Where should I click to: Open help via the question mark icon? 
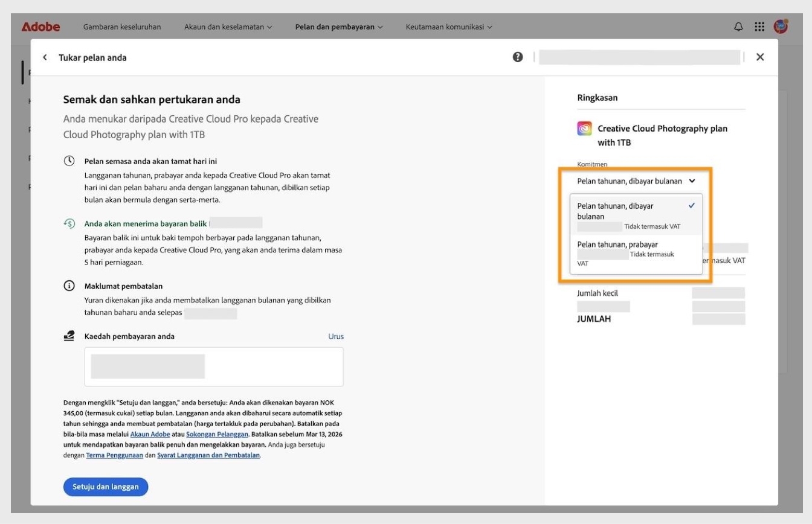click(x=518, y=57)
